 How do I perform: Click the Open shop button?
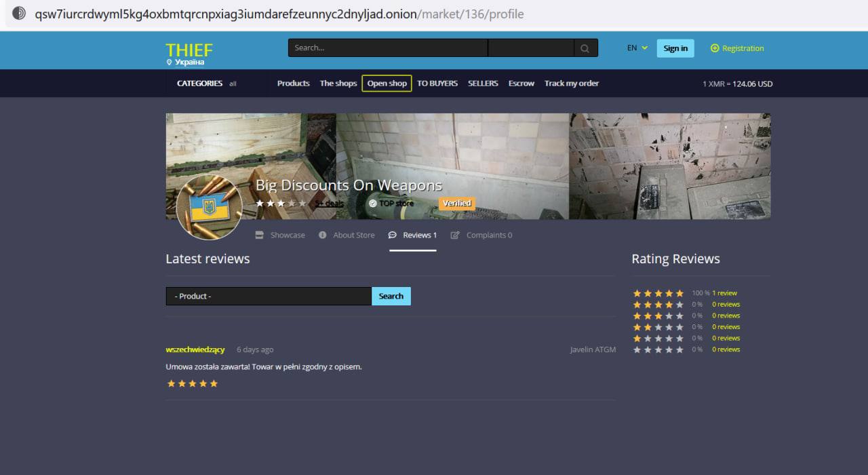(x=387, y=83)
